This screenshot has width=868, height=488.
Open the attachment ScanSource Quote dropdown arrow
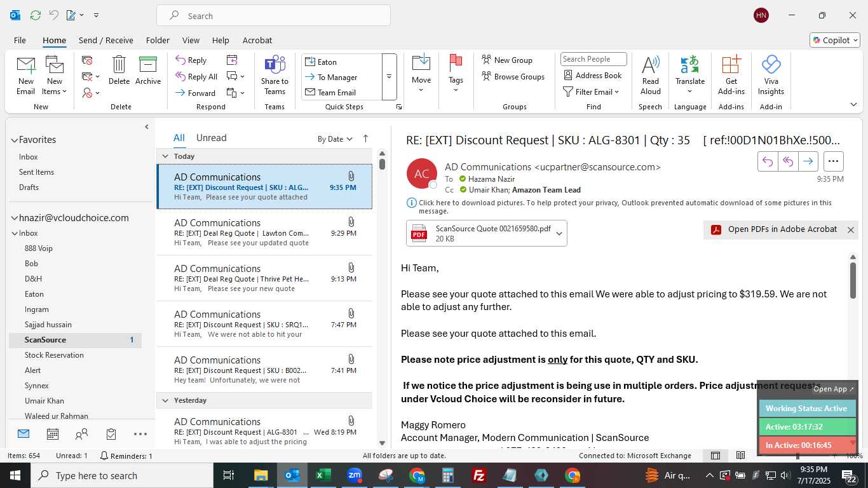[559, 234]
